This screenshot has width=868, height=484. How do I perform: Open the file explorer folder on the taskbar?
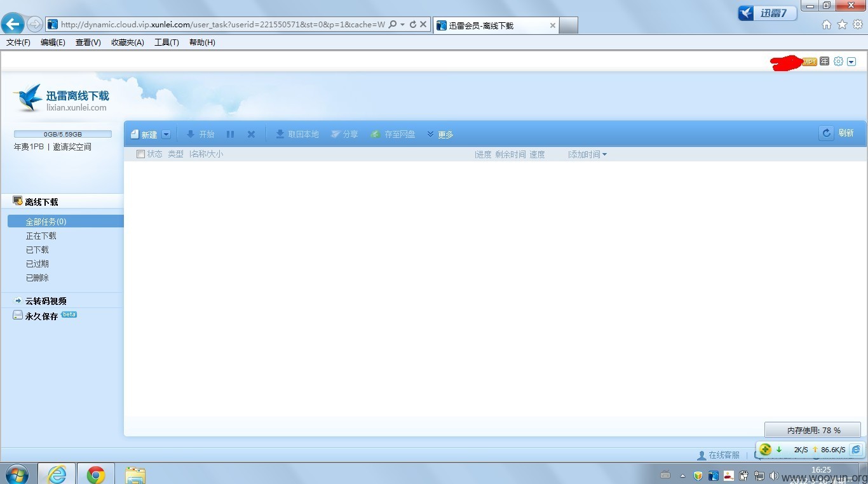(x=135, y=474)
